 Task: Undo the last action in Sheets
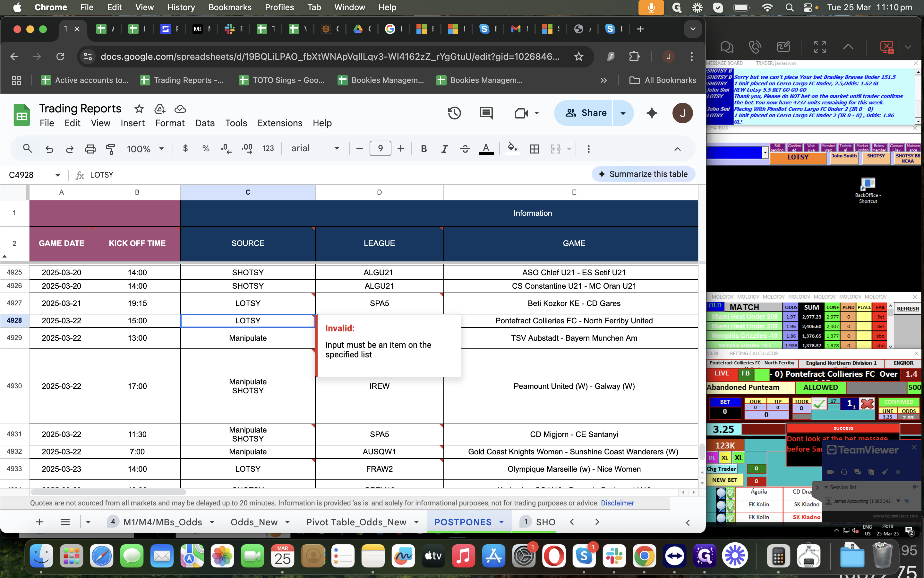pyautogui.click(x=49, y=148)
